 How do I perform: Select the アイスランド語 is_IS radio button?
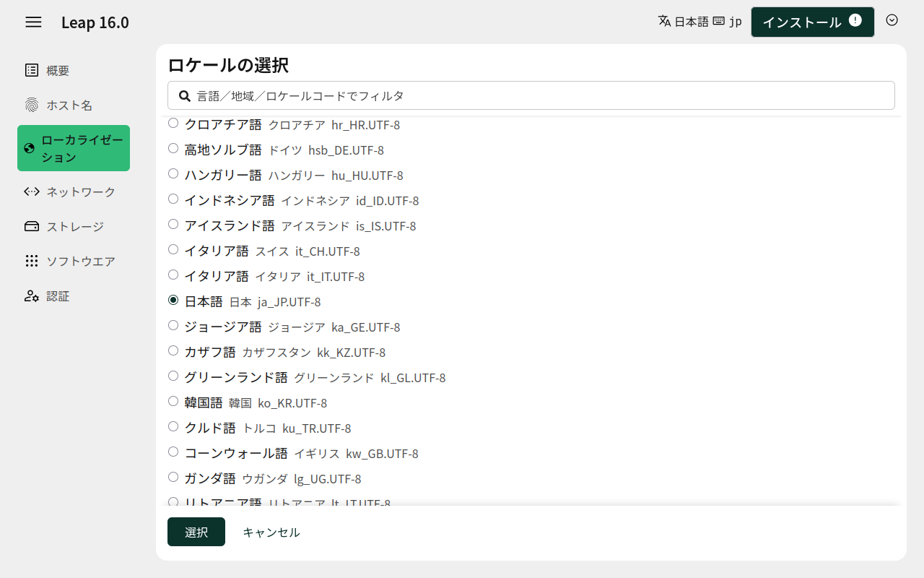click(173, 224)
